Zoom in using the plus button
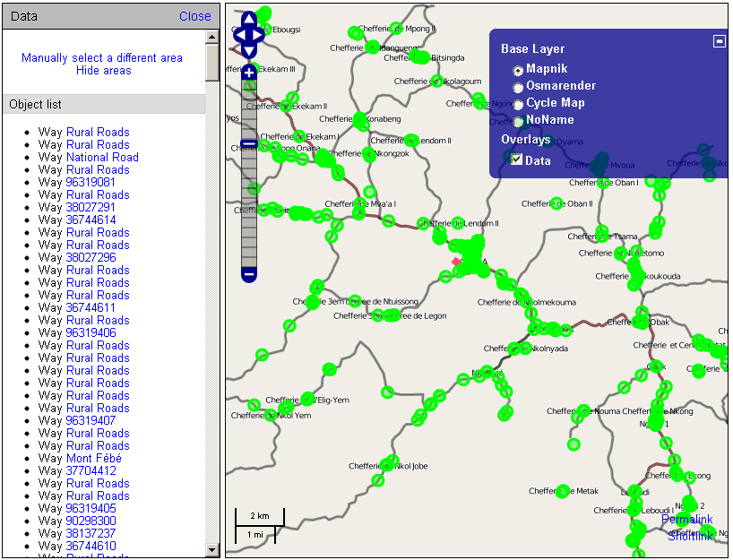 249,71
